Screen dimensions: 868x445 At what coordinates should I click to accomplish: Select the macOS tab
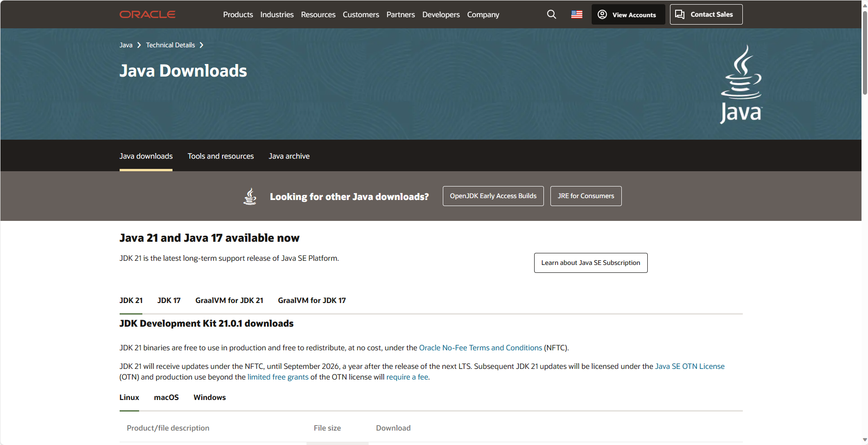[x=166, y=397]
